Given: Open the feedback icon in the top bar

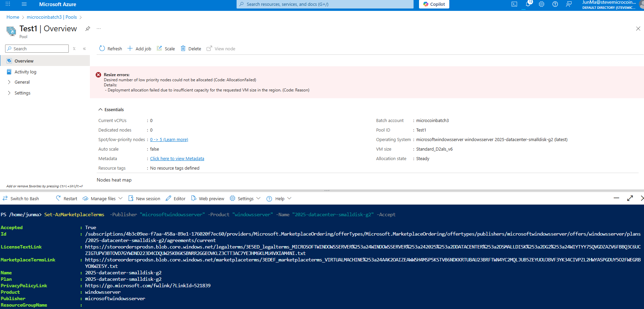Looking at the screenshot, I should (x=569, y=4).
